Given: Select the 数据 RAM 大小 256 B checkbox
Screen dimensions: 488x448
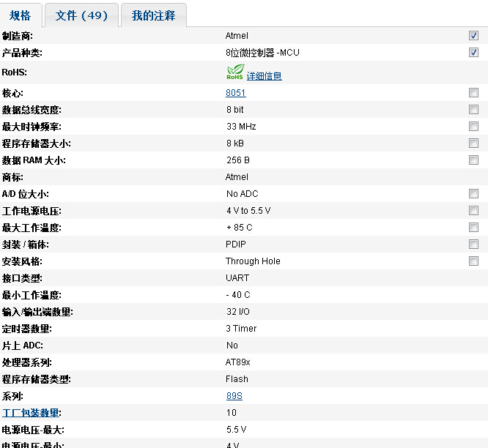Looking at the screenshot, I should tap(473, 160).
